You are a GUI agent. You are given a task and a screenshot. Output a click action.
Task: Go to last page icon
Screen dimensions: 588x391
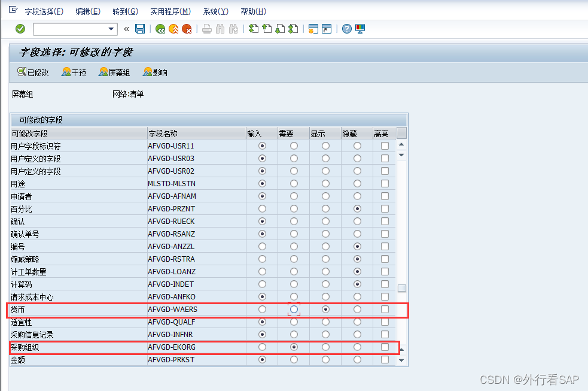pyautogui.click(x=293, y=29)
